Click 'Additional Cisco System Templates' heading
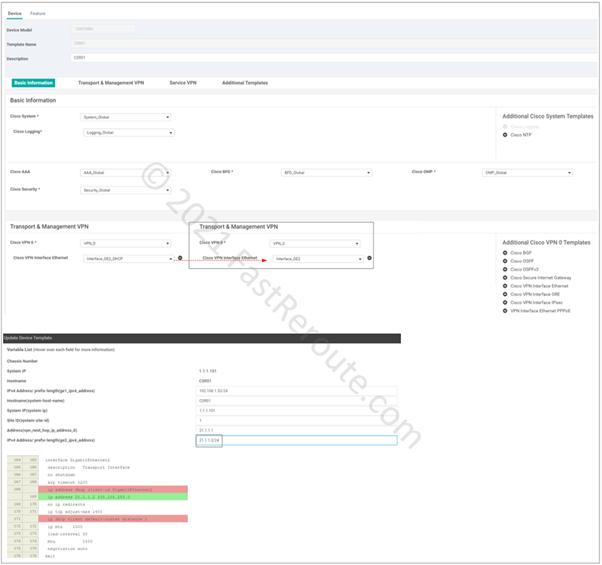The image size is (602, 565). pyautogui.click(x=548, y=116)
